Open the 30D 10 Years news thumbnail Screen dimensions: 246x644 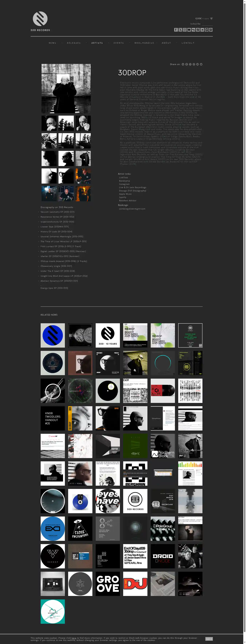108,335
